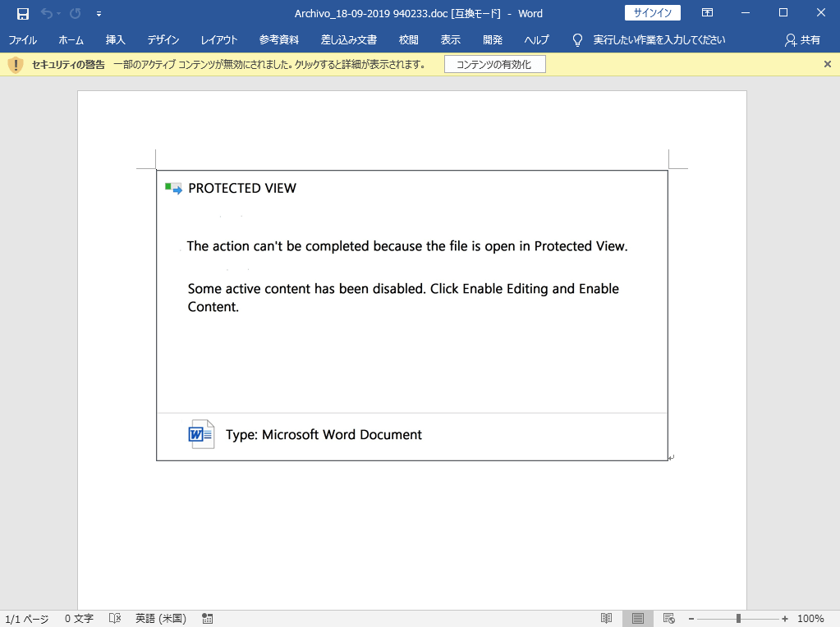Select the 表示 view tab
This screenshot has height=627, width=840.
[x=451, y=39]
